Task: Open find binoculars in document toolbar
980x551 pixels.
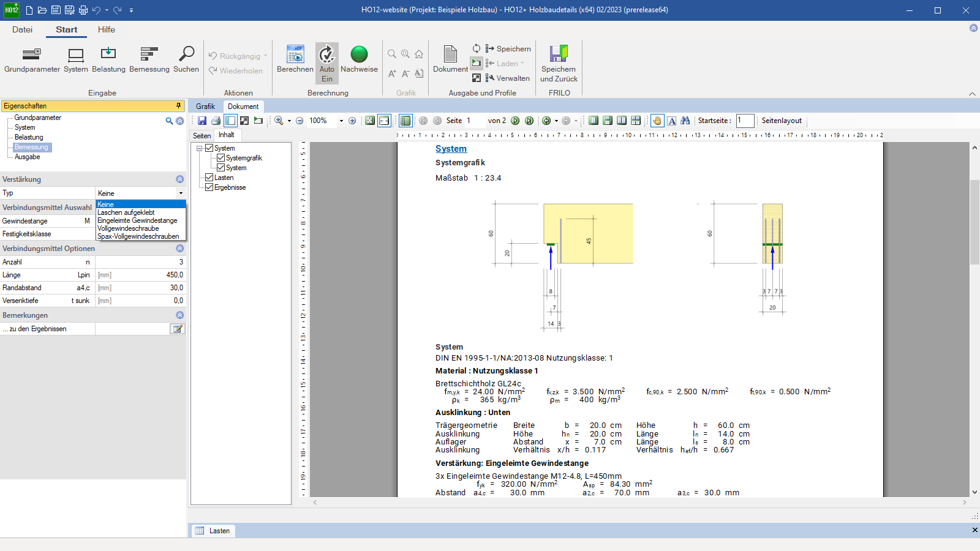Action: (685, 121)
